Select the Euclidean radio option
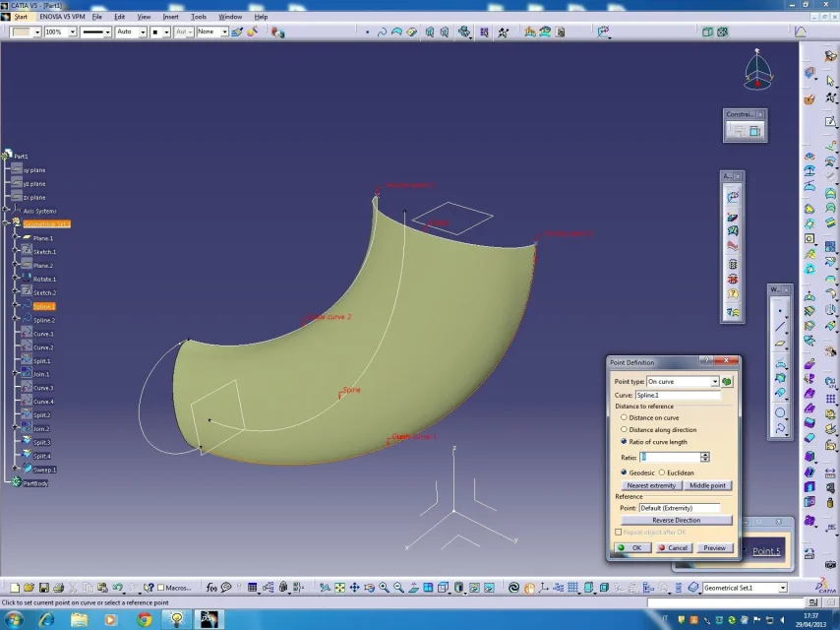 (x=662, y=472)
